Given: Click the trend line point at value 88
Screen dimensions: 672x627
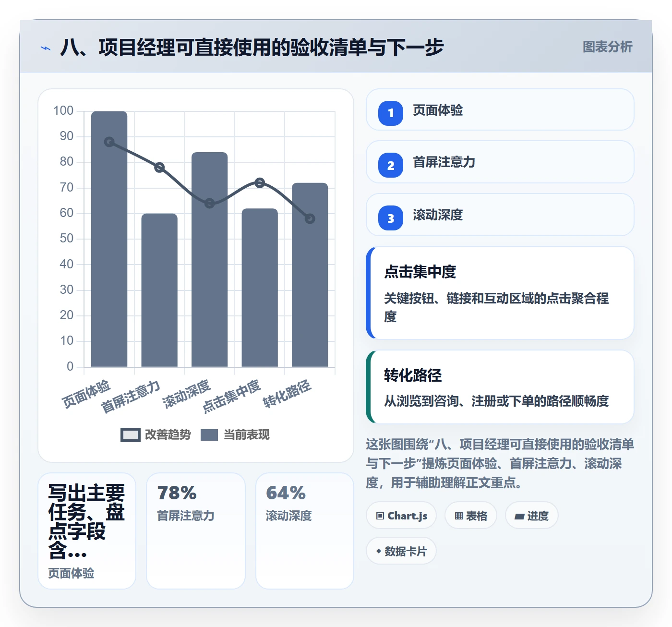Looking at the screenshot, I should point(109,142).
